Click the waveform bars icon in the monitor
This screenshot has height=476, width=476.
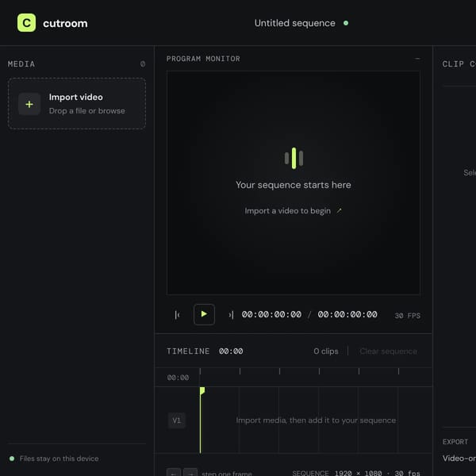click(x=294, y=158)
